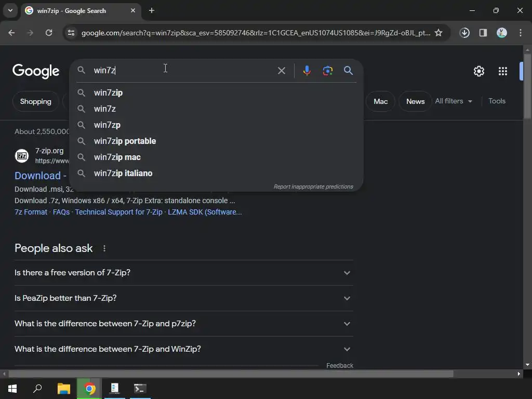Open File Explorer from the taskbar
Screen dimensions: 532x399
pyautogui.click(x=64, y=389)
